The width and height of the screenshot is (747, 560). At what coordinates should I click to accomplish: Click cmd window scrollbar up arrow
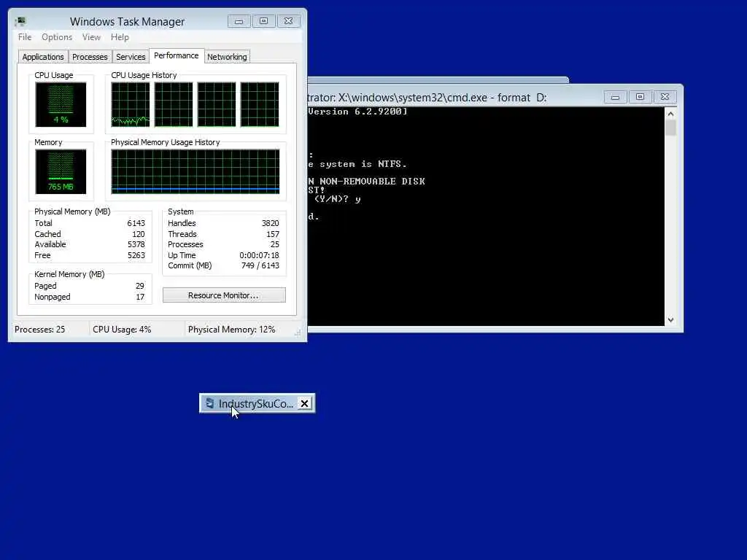coord(671,114)
